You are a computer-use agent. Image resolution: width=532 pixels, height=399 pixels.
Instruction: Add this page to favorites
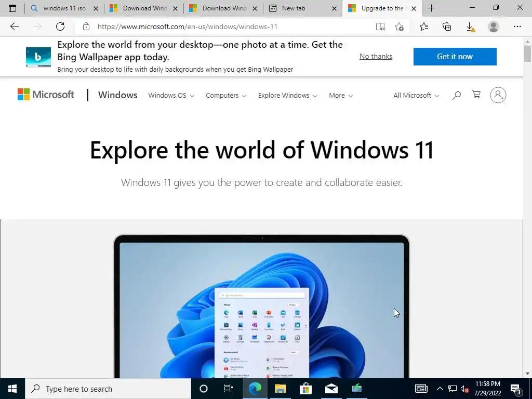[x=400, y=27]
